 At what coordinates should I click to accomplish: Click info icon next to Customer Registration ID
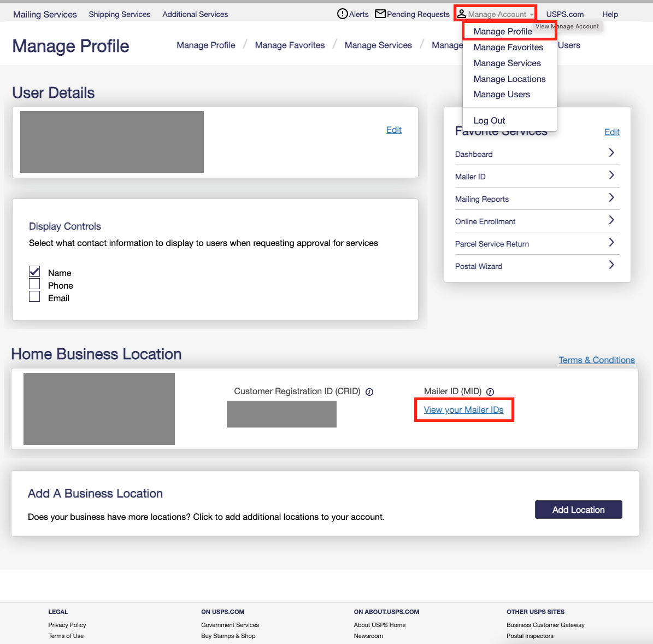point(369,392)
